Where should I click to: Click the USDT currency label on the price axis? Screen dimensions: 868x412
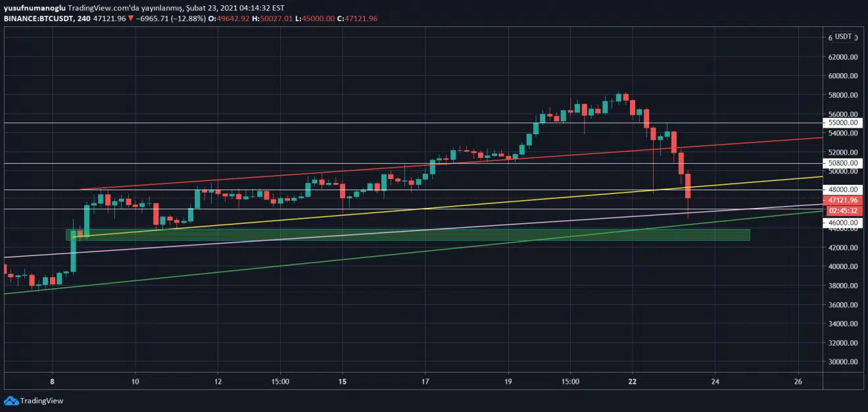tap(843, 37)
